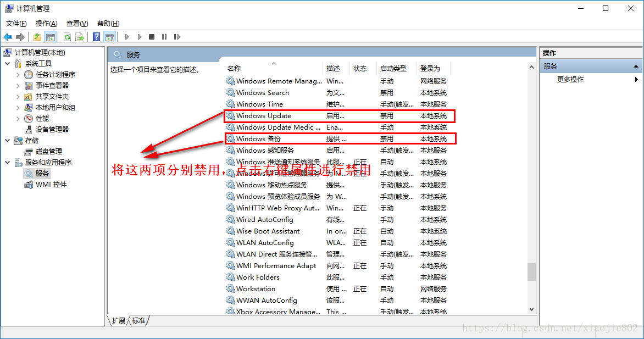Open Device Manager (设备管理器) in tree

52,130
